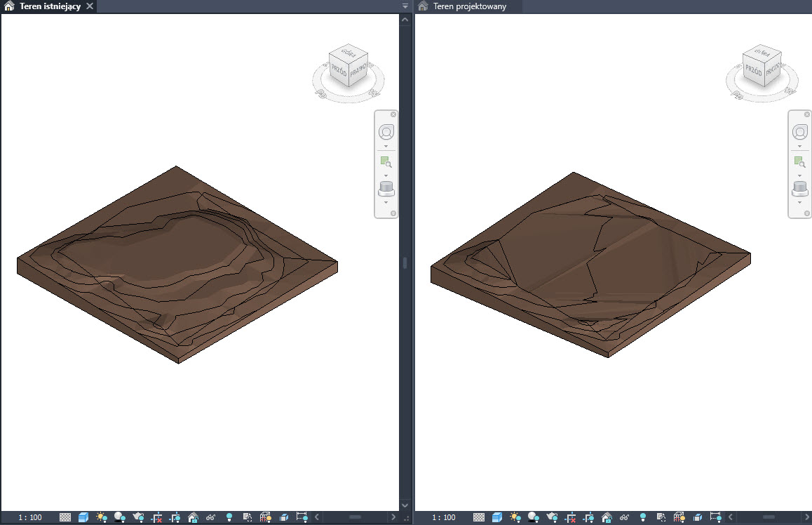Toggle Shadows in left view control bar
The width and height of the screenshot is (812, 525).
pos(120,517)
